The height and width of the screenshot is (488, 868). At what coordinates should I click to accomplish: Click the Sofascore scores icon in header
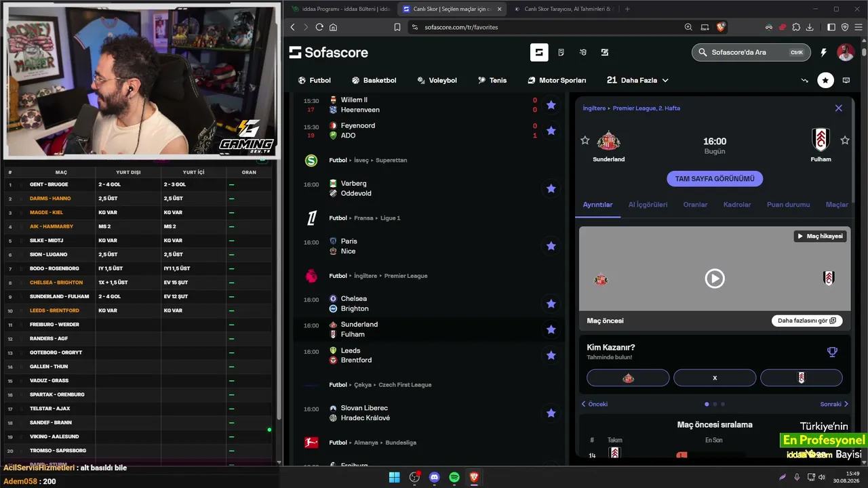coord(539,52)
